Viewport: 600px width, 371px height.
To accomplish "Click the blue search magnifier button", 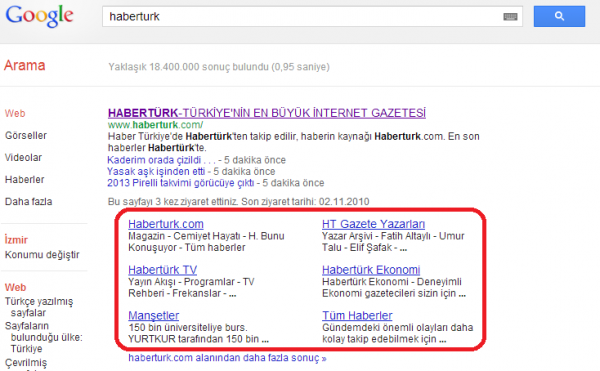I will [559, 16].
